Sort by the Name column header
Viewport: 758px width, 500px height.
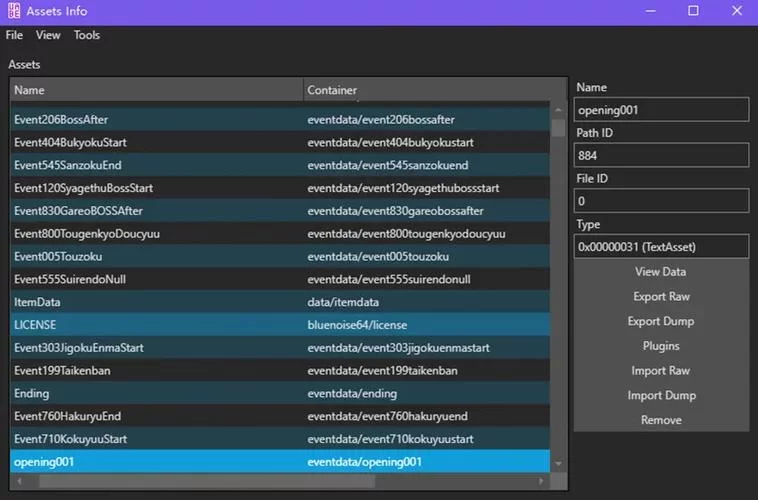155,90
